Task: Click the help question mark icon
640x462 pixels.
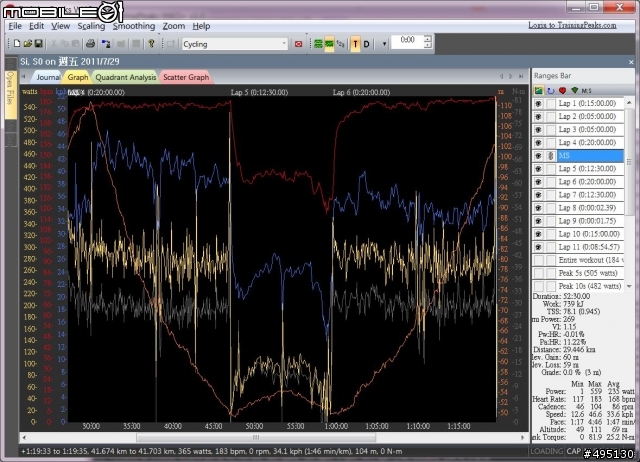Action: (151, 44)
